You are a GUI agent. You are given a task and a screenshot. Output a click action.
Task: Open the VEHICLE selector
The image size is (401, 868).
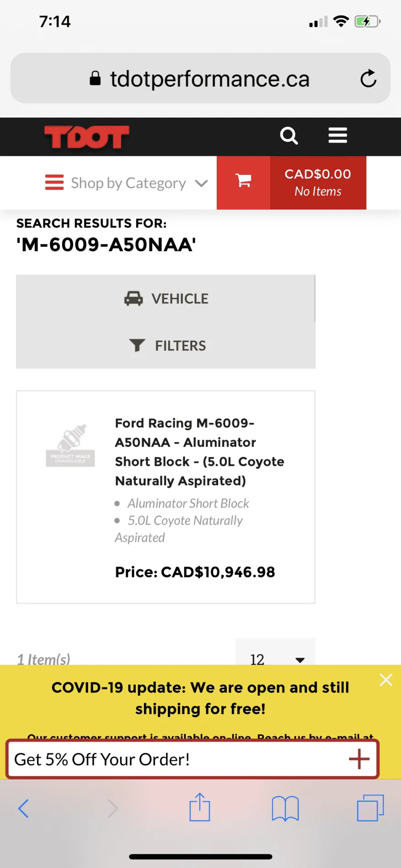166,298
